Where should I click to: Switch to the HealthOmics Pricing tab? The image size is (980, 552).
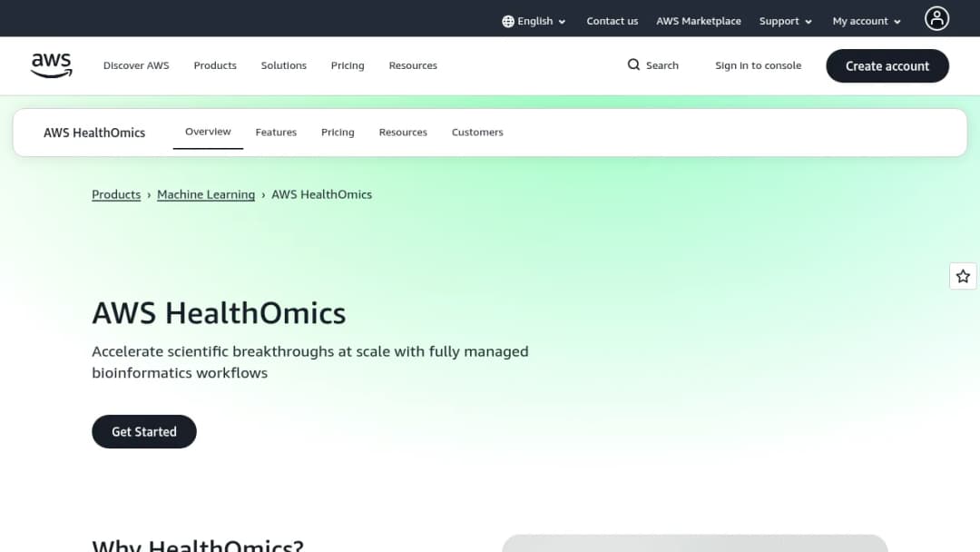tap(338, 133)
